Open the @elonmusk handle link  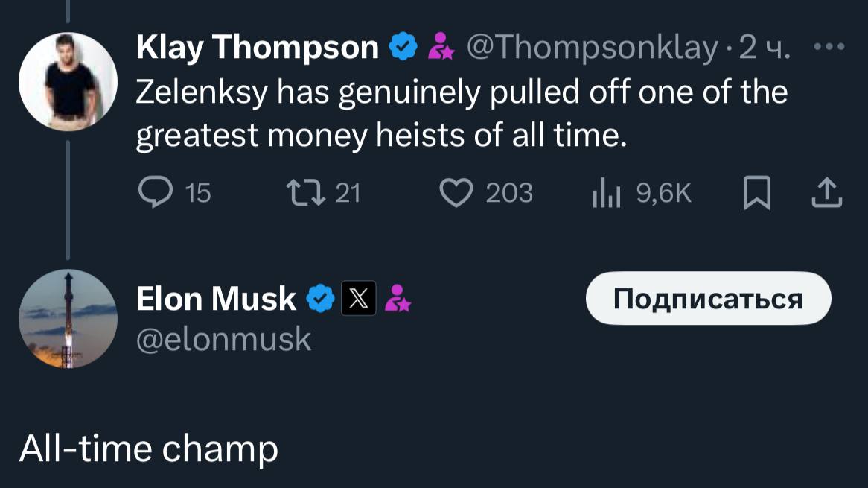[223, 340]
